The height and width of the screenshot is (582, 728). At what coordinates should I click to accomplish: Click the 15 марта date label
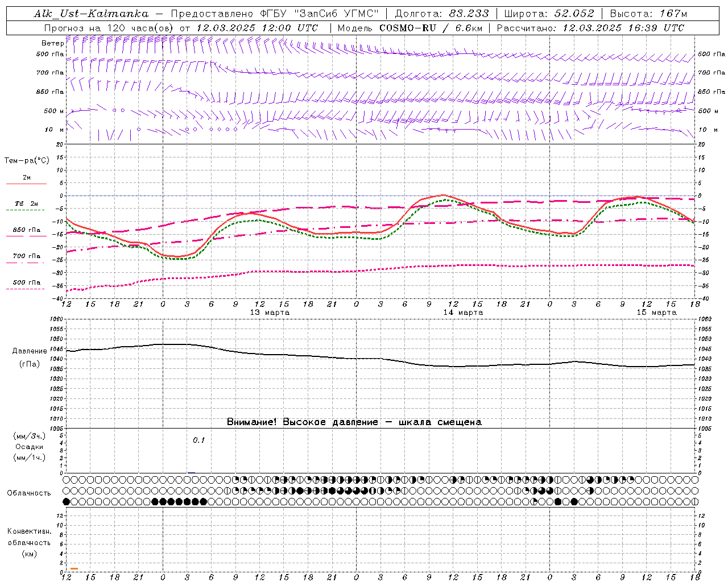pos(656,313)
